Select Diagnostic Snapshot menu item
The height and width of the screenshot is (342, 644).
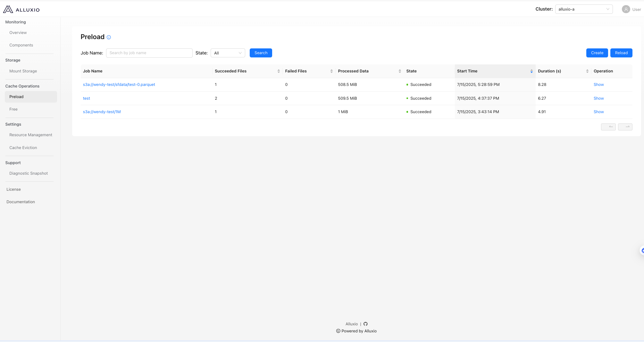[29, 173]
